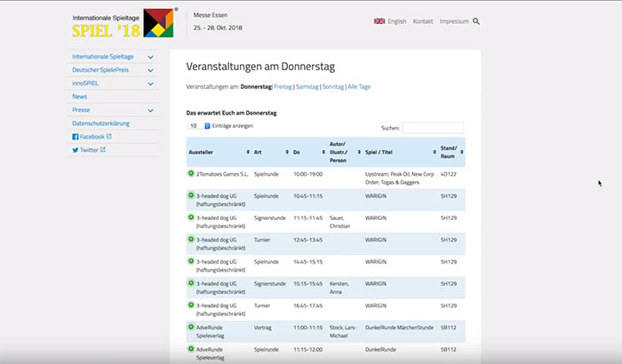Show Alle Tage events
Viewport: 622px width, 364px height.
[x=361, y=87]
